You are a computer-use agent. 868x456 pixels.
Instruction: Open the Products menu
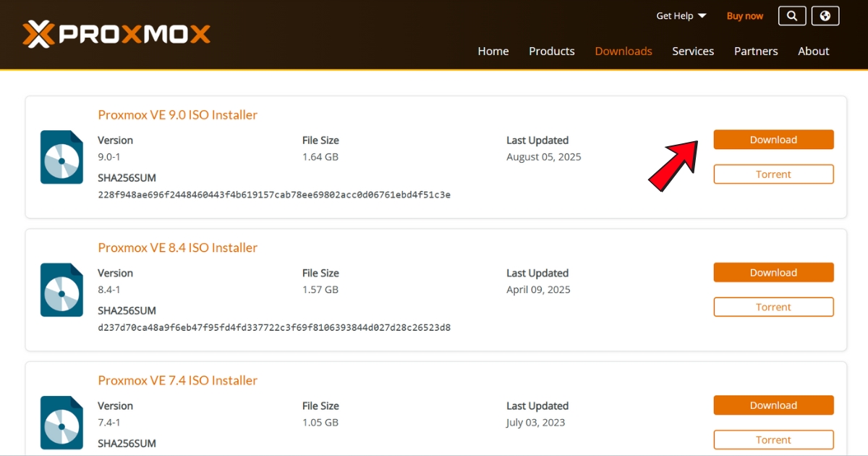(x=551, y=51)
